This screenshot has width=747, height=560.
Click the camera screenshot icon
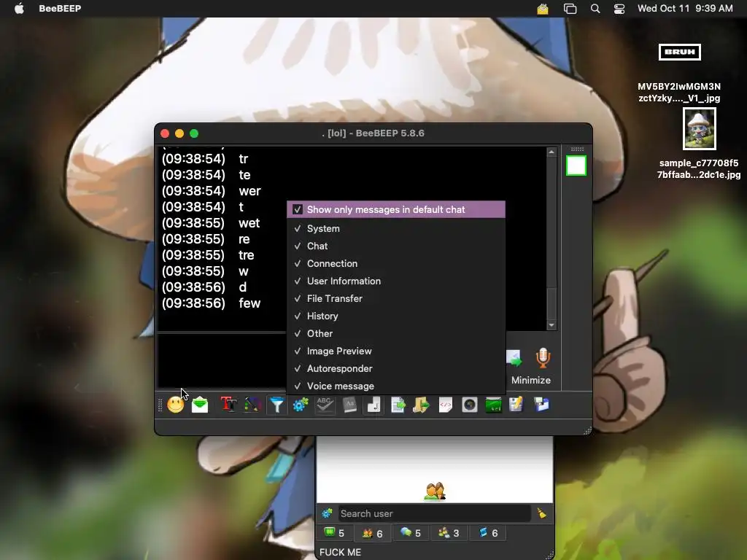pyautogui.click(x=470, y=405)
